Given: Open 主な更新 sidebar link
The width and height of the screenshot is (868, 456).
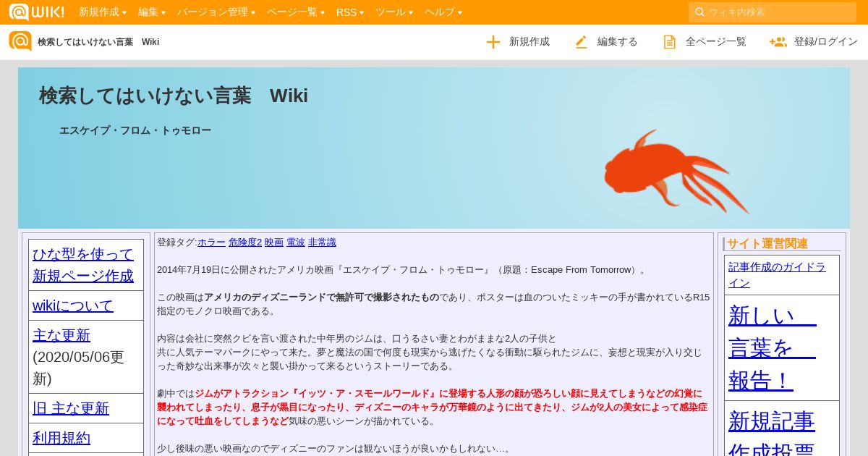Looking at the screenshot, I should pyautogui.click(x=61, y=335).
